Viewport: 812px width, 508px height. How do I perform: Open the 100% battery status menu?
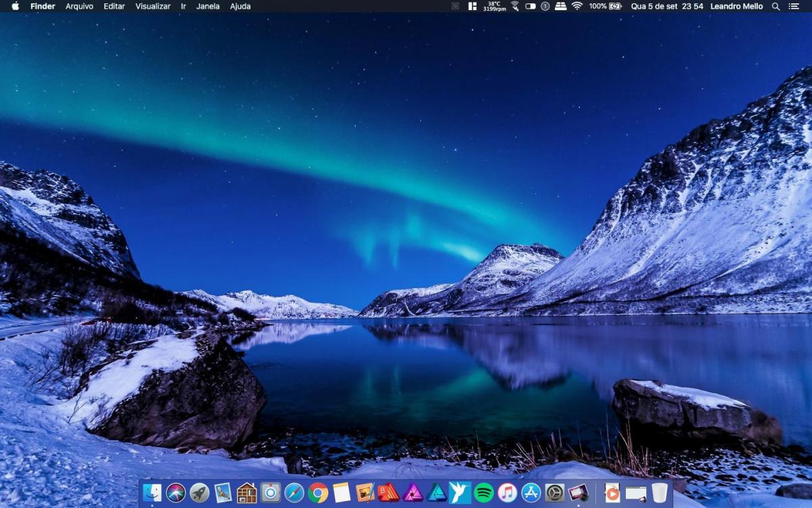click(x=606, y=6)
